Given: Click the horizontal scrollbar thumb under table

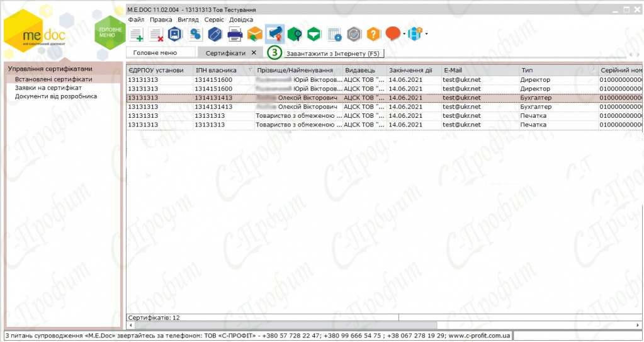Looking at the screenshot, I should click(x=285, y=325).
